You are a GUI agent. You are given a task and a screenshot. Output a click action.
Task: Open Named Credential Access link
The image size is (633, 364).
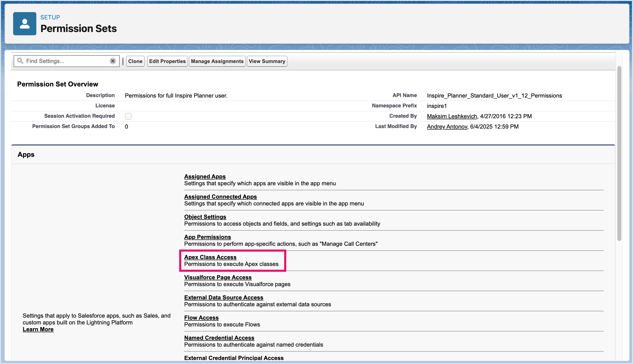(219, 338)
